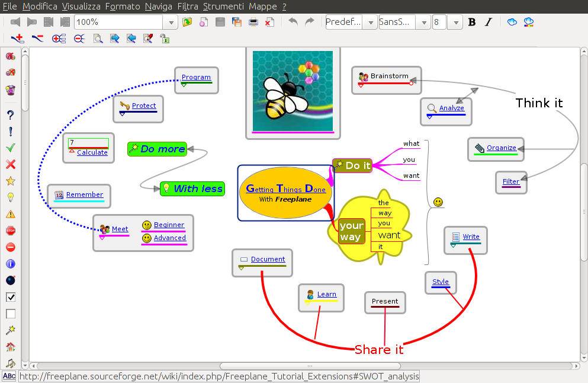Open the SansS... font family dropdown
The image size is (588, 383).
click(x=424, y=23)
